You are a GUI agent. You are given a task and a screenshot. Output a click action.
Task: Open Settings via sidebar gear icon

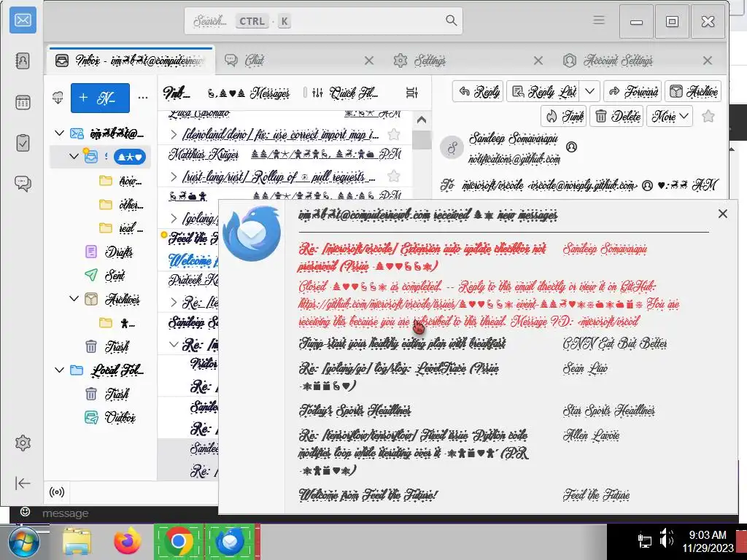pos(23,443)
